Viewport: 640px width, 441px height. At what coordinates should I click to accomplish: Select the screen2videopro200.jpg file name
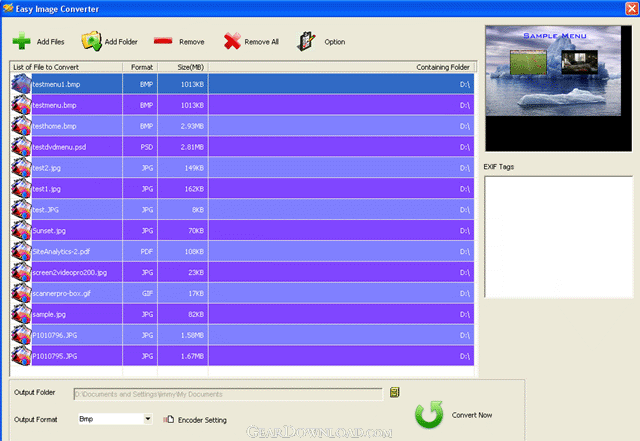tap(70, 273)
